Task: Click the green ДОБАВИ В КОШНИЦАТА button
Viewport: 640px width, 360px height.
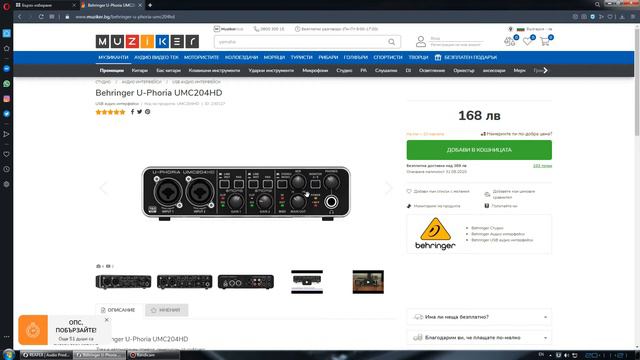Action: (479, 150)
